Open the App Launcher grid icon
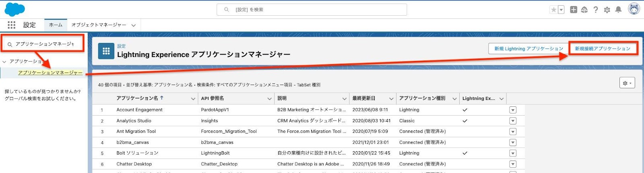This screenshot has width=644, height=173. 12,25
